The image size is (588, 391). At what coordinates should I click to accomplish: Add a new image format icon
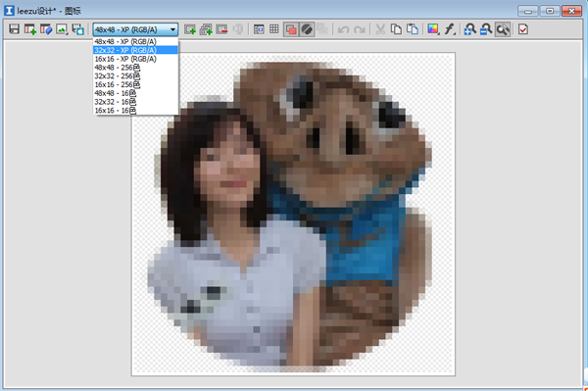[x=190, y=29]
